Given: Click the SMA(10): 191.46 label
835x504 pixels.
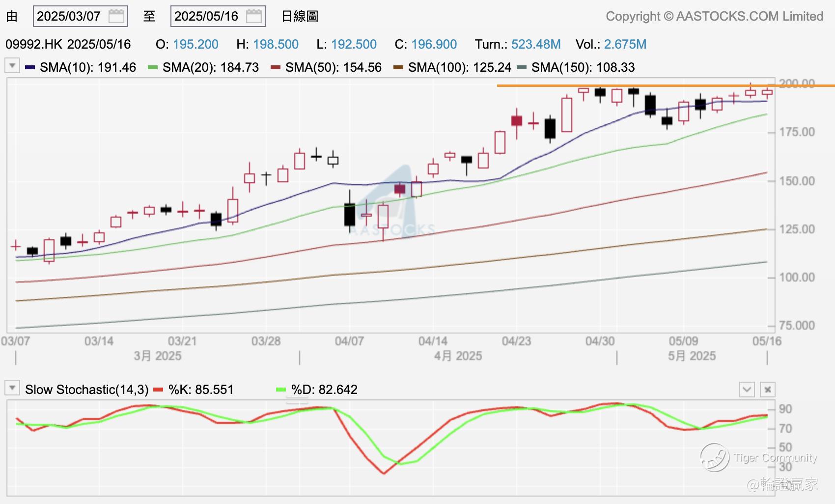Looking at the screenshot, I should [x=88, y=67].
